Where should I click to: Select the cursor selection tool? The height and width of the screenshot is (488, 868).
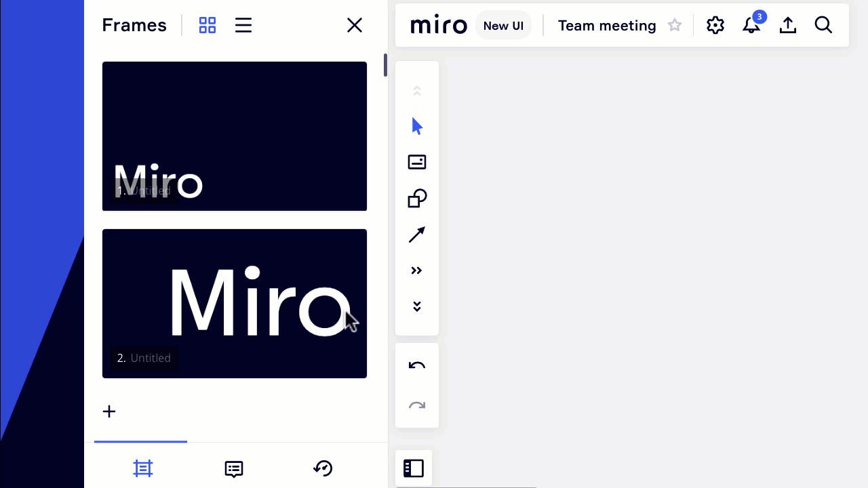pyautogui.click(x=416, y=126)
